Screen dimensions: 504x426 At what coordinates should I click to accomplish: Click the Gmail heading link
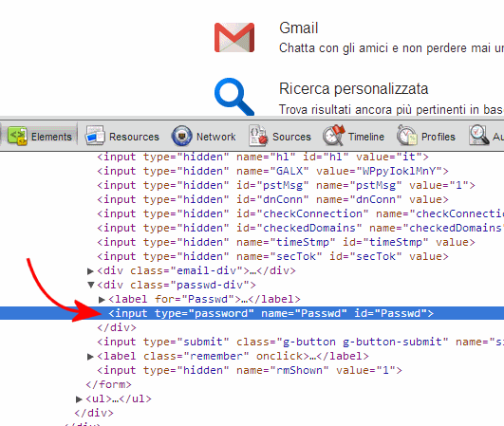(x=299, y=28)
